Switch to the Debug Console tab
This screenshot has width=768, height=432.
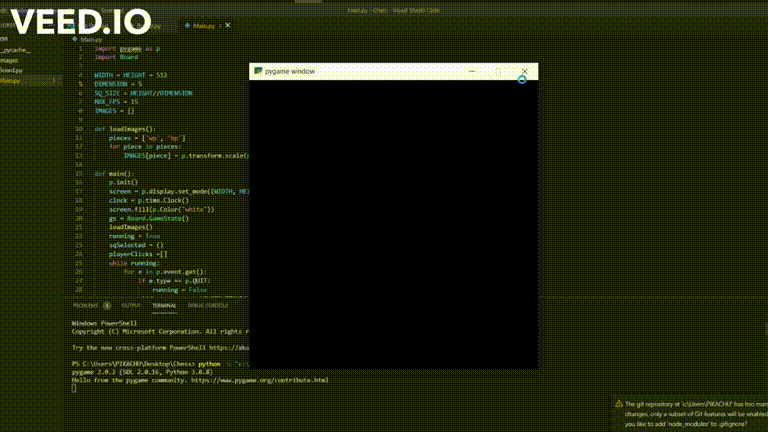coord(208,306)
